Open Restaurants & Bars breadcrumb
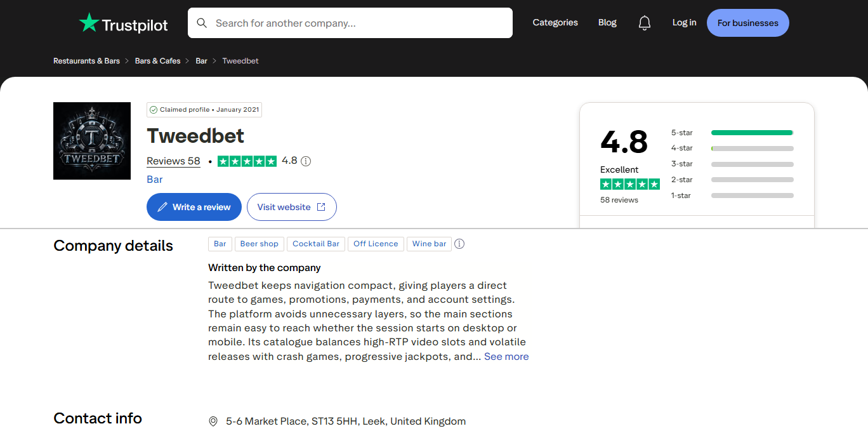 pos(86,61)
